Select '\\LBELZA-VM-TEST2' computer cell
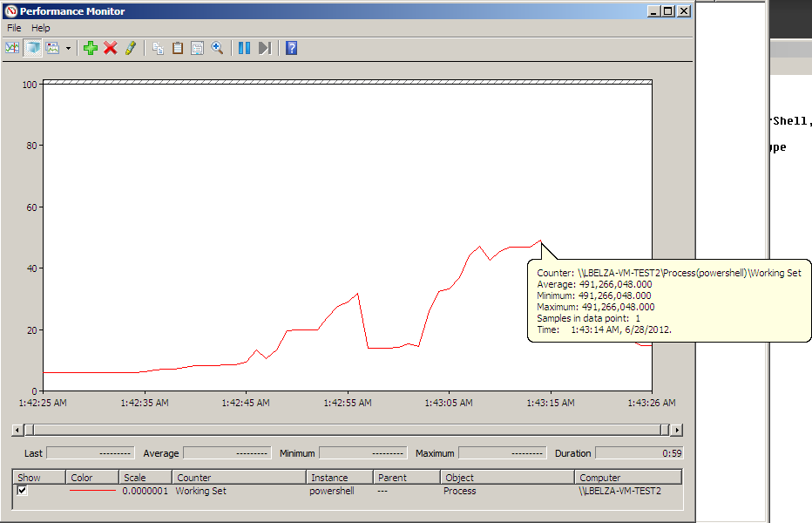 click(x=619, y=491)
